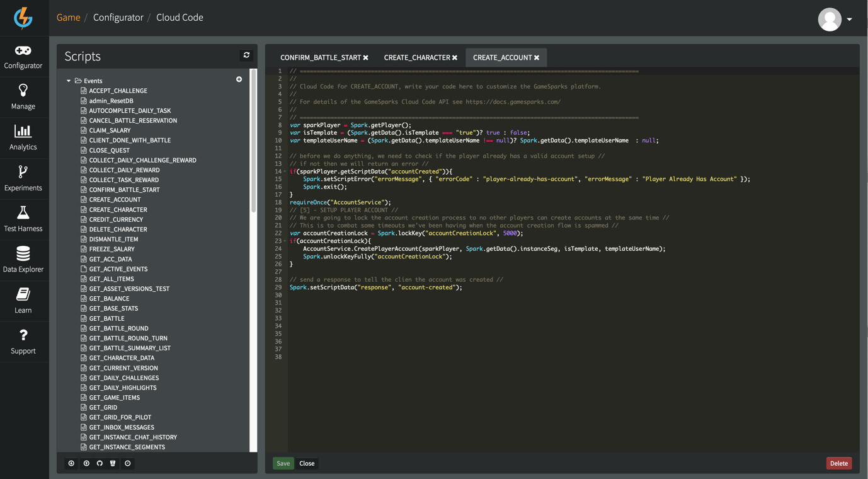868x479 pixels.
Task: Open the ACCEPT_CHALLENGE script
Action: [x=118, y=91]
